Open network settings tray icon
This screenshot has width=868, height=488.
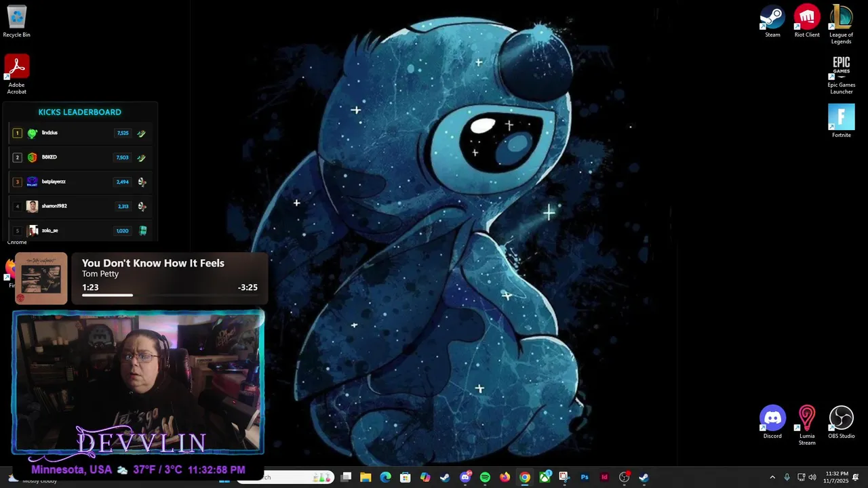(801, 477)
